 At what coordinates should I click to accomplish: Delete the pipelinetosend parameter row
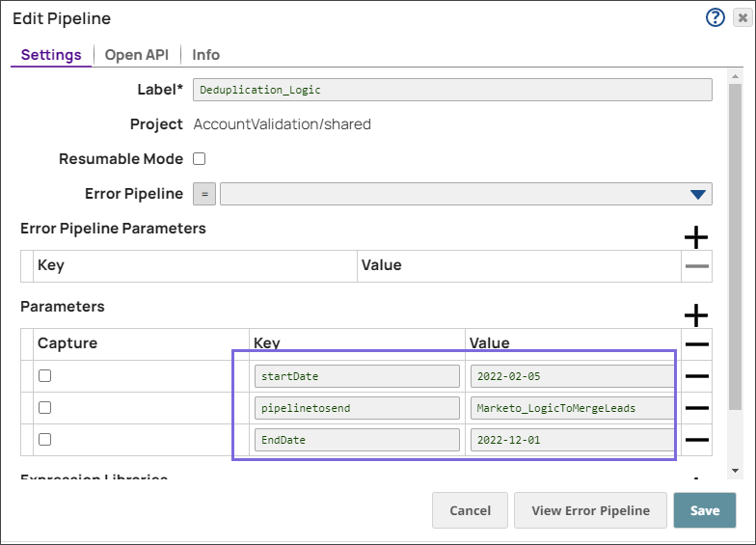click(x=696, y=407)
